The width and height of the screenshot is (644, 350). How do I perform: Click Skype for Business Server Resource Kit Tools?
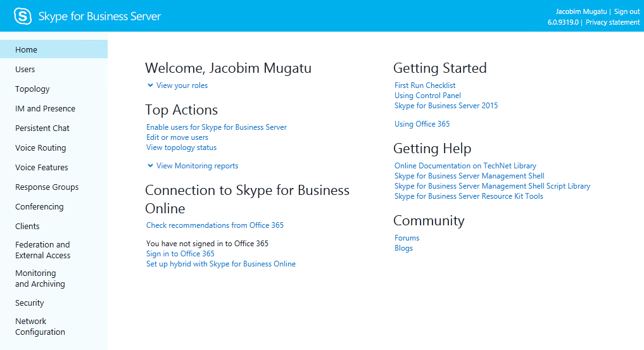(x=469, y=196)
